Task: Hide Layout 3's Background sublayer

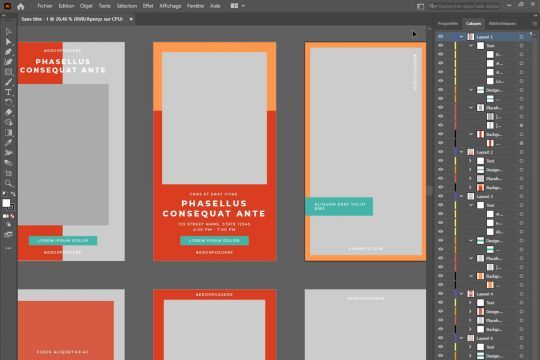Action: pos(440,276)
